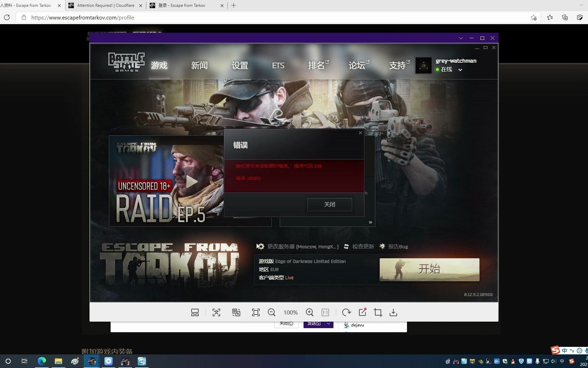Click the Edge of Darkness Limited Edition text
The image size is (588, 368).
pyautogui.click(x=310, y=261)
